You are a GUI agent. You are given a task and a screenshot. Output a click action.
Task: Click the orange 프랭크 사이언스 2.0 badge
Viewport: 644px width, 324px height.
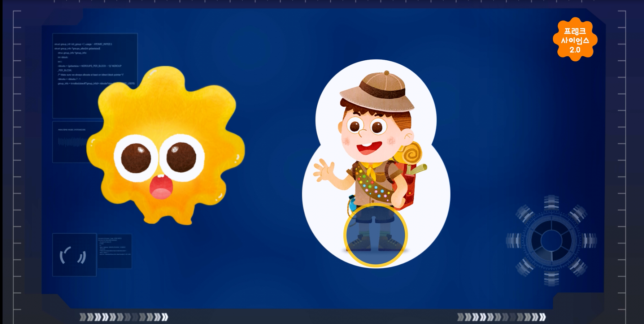pyautogui.click(x=575, y=40)
